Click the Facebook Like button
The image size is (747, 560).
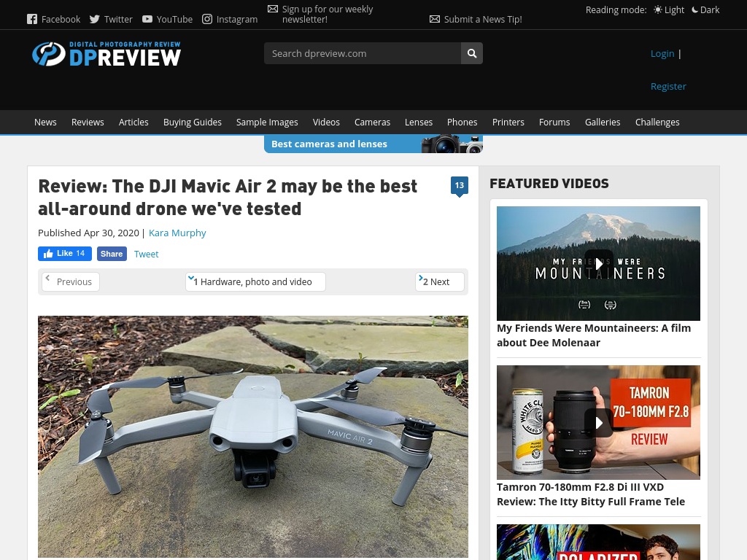coord(65,254)
